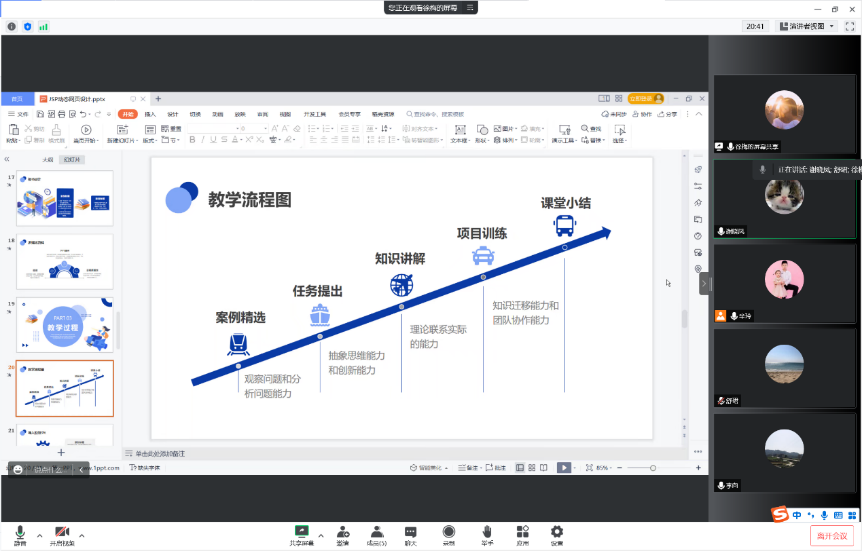Click the WPS home tab
The width and height of the screenshot is (862, 551).
pos(17,99)
